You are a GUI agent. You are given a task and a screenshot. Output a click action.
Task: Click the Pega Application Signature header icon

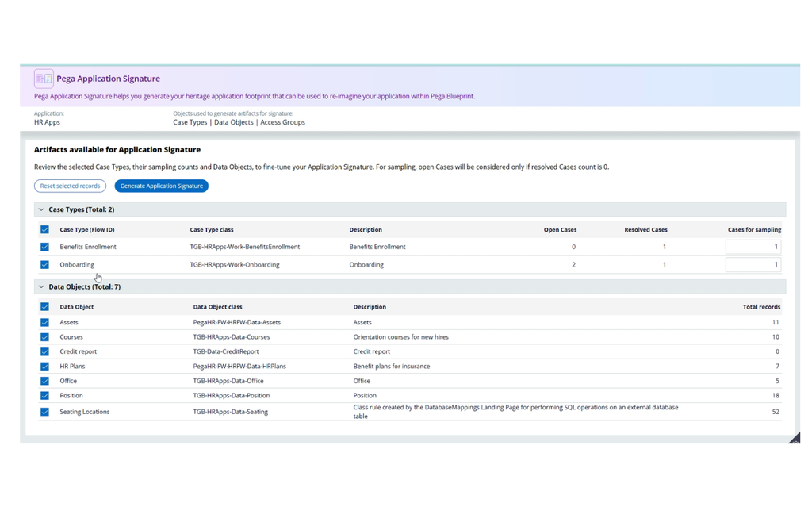(x=44, y=79)
